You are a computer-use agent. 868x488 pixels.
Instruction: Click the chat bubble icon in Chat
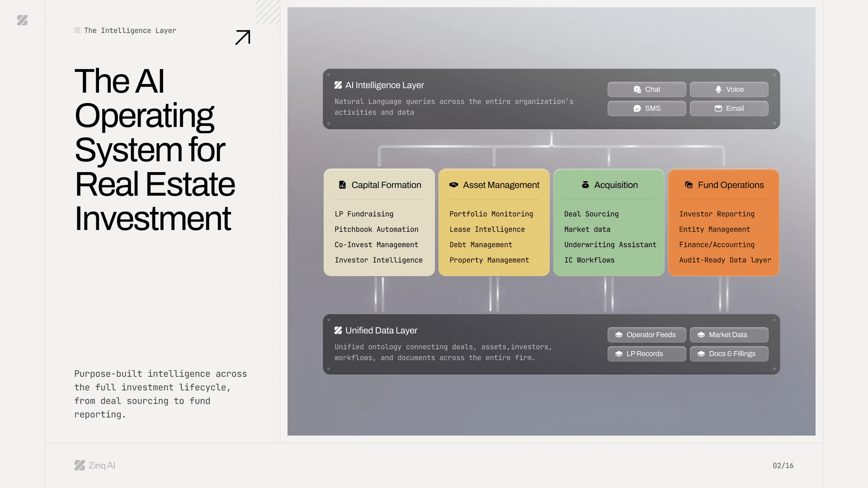(637, 89)
